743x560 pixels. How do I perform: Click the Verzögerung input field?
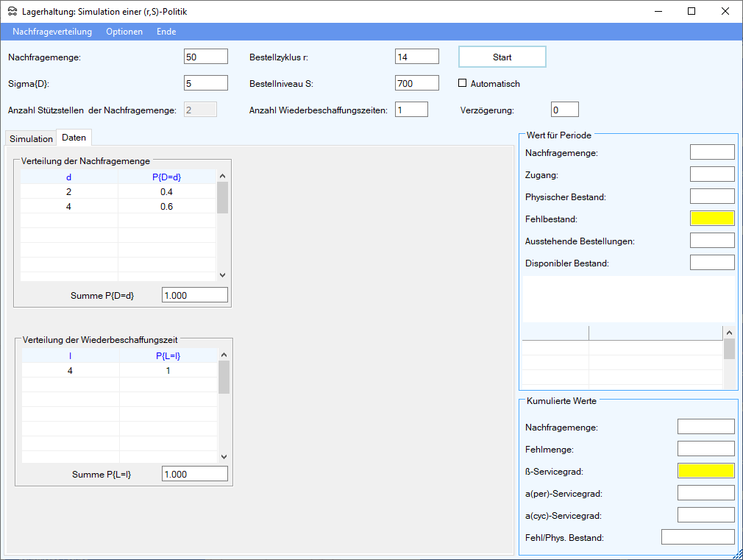pos(564,110)
